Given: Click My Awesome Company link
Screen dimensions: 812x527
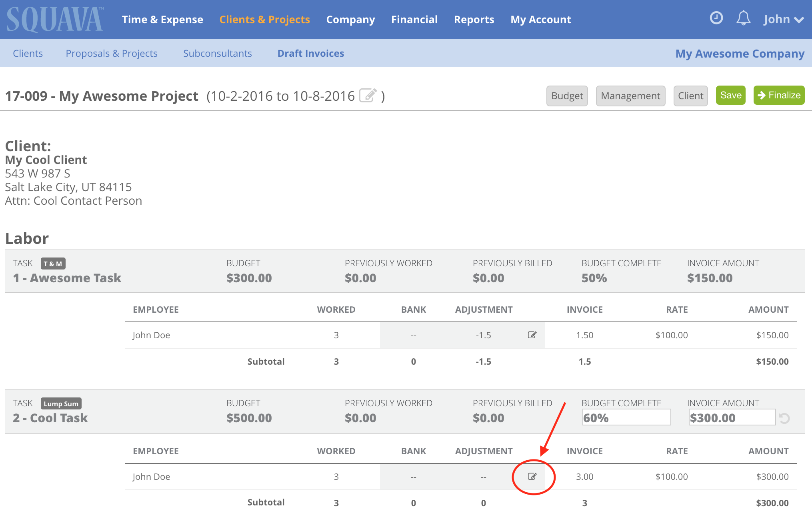Looking at the screenshot, I should pyautogui.click(x=740, y=54).
